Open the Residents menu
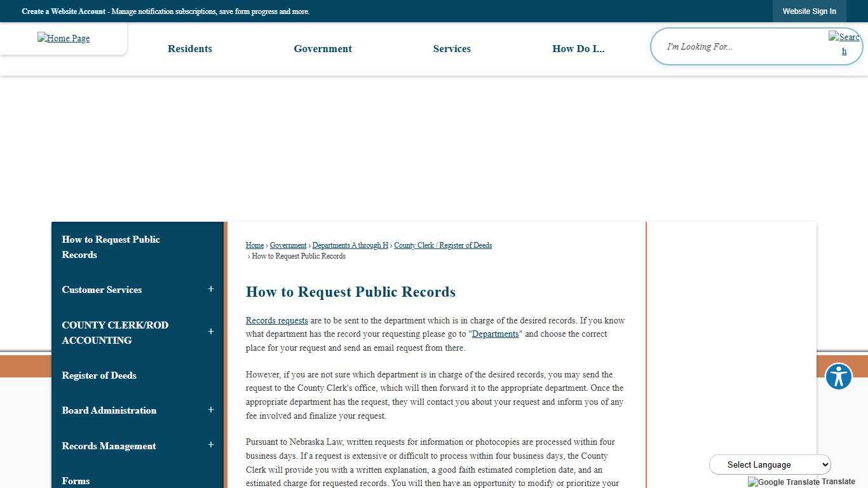This screenshot has width=868, height=488. click(x=189, y=48)
